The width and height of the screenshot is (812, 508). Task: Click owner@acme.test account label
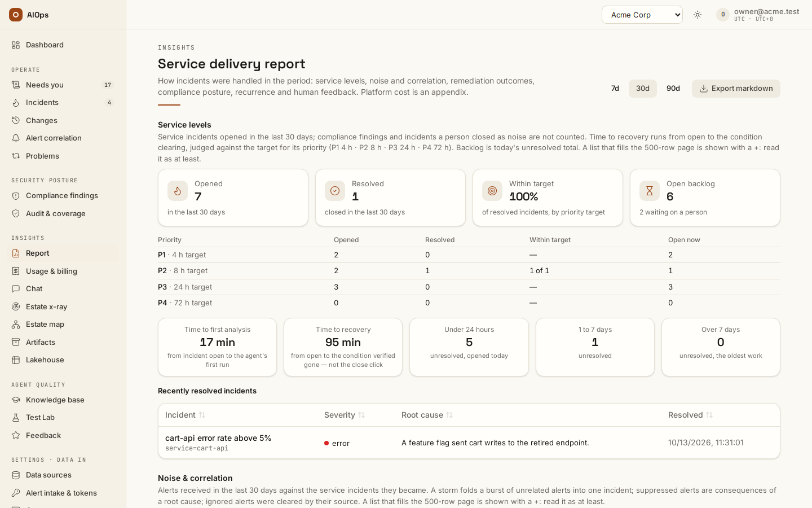766,11
